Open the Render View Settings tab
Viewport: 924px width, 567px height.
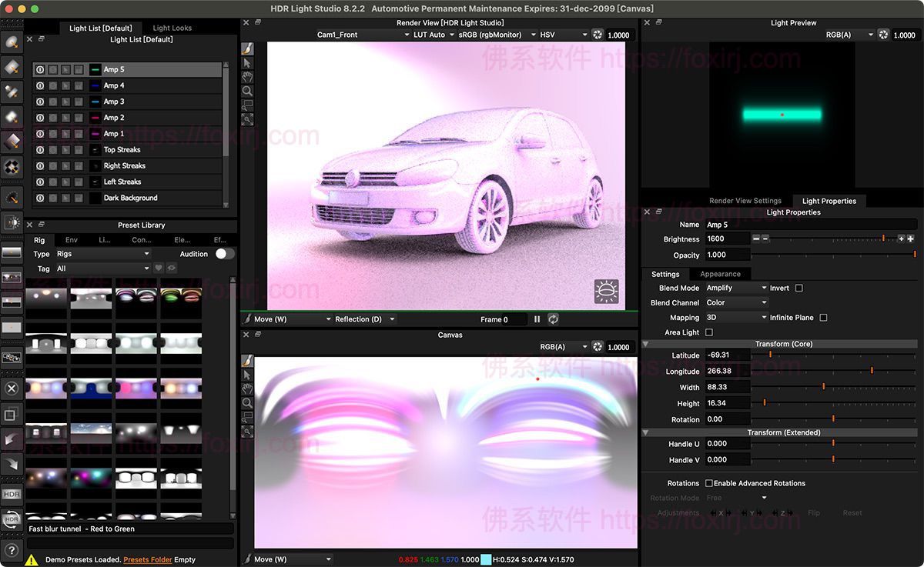point(745,201)
